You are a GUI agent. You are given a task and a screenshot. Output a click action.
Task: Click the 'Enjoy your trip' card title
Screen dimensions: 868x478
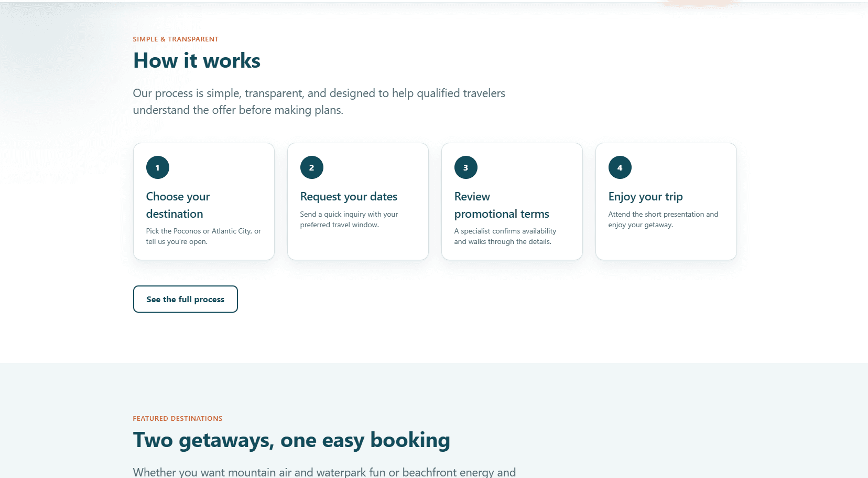645,197
